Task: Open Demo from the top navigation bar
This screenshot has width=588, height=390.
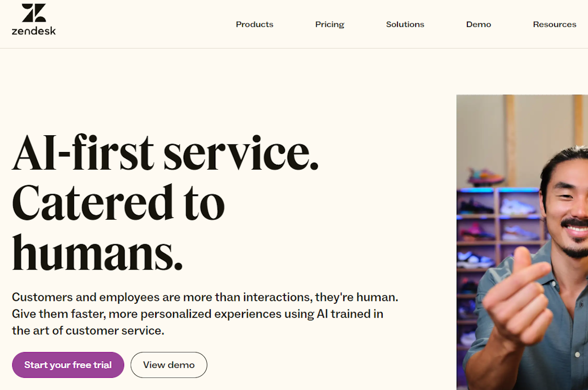Action: pyautogui.click(x=479, y=24)
